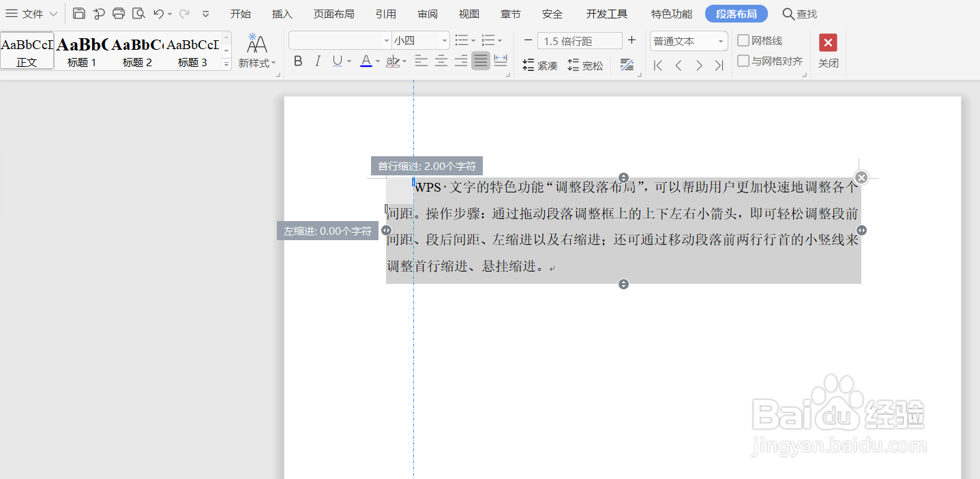Click the red 关闭 button
Image resolution: width=980 pixels, height=479 pixels.
click(x=828, y=50)
